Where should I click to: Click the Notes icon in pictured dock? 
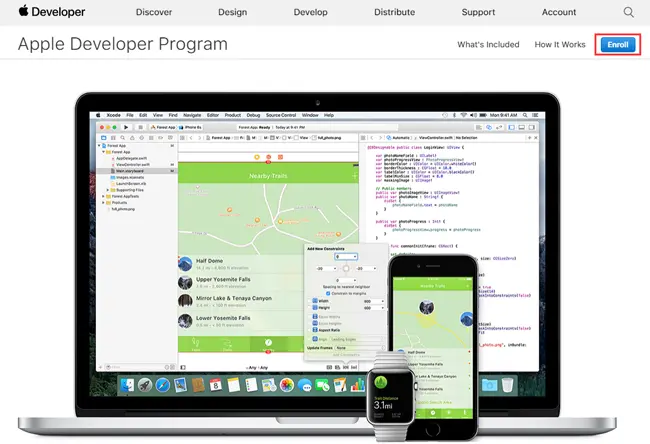point(233,385)
